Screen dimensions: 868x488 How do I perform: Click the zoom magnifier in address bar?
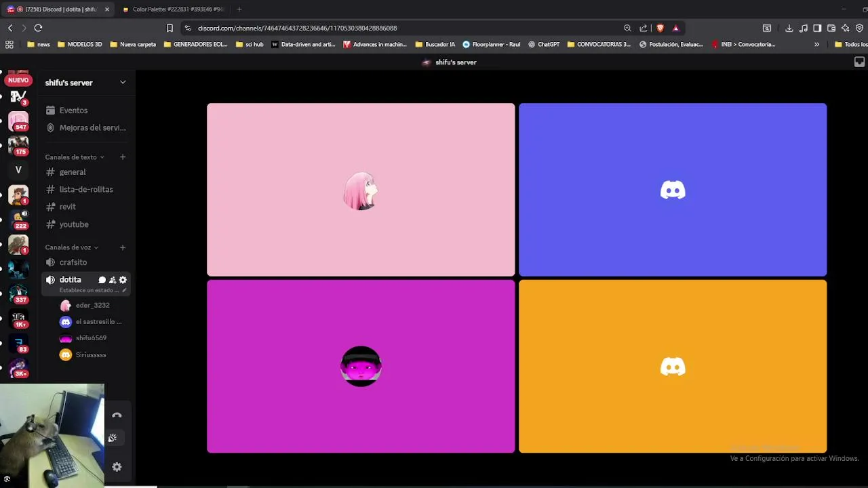click(x=627, y=28)
